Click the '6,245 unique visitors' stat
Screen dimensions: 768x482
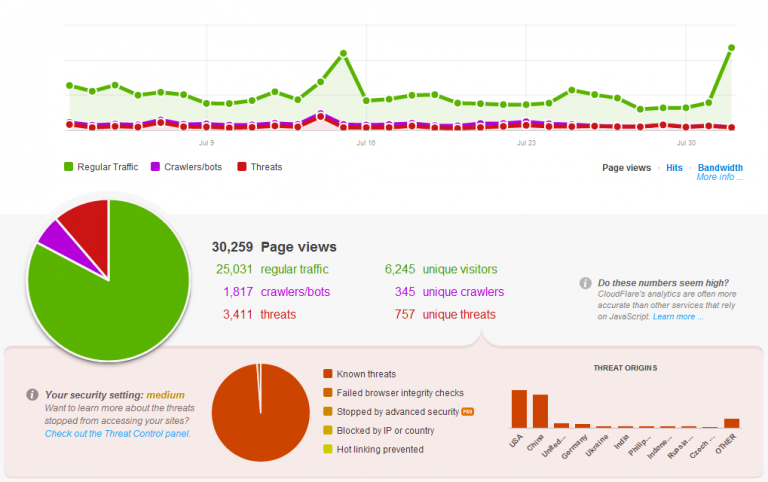click(441, 269)
